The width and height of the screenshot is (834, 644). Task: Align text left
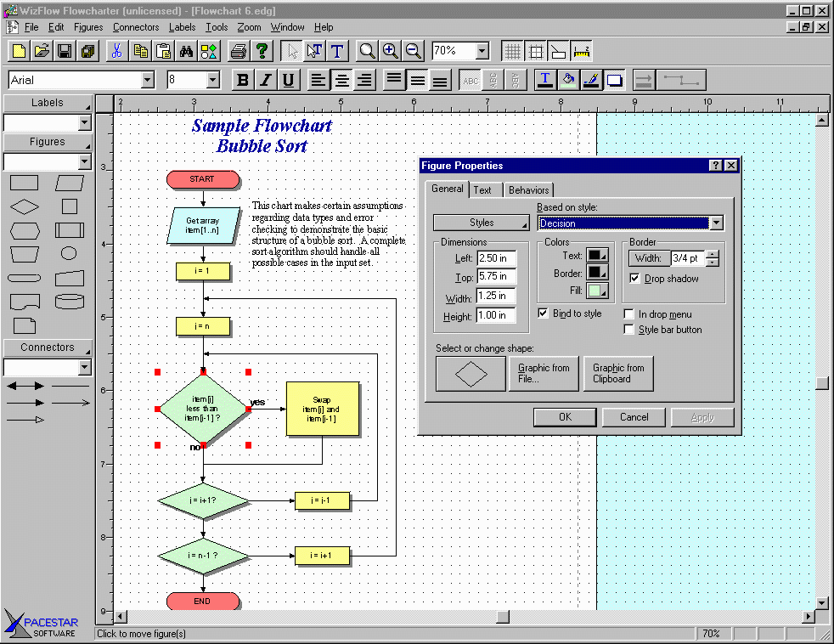point(318,81)
